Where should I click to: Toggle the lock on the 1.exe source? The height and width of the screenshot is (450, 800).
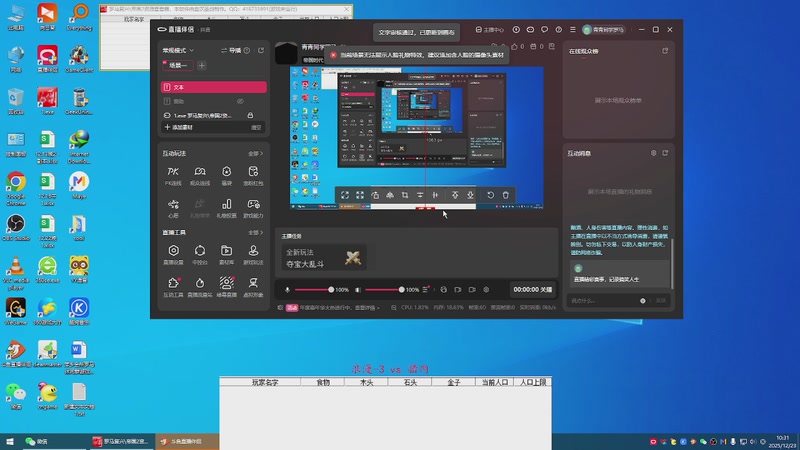250,115
